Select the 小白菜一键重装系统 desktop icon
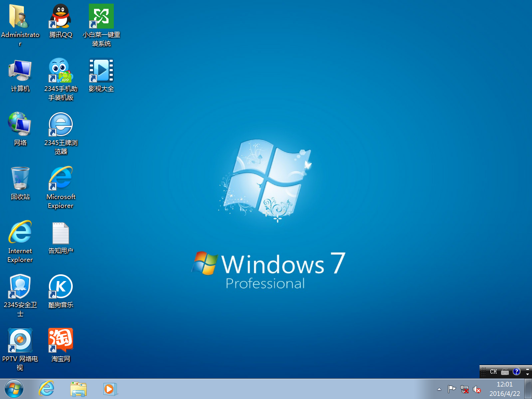Screen dimensions: 532x399 tap(101, 17)
